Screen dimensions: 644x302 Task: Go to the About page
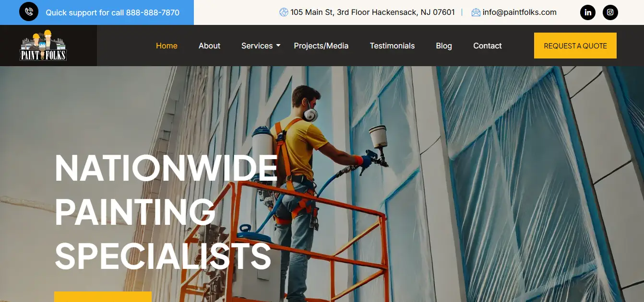coord(209,46)
